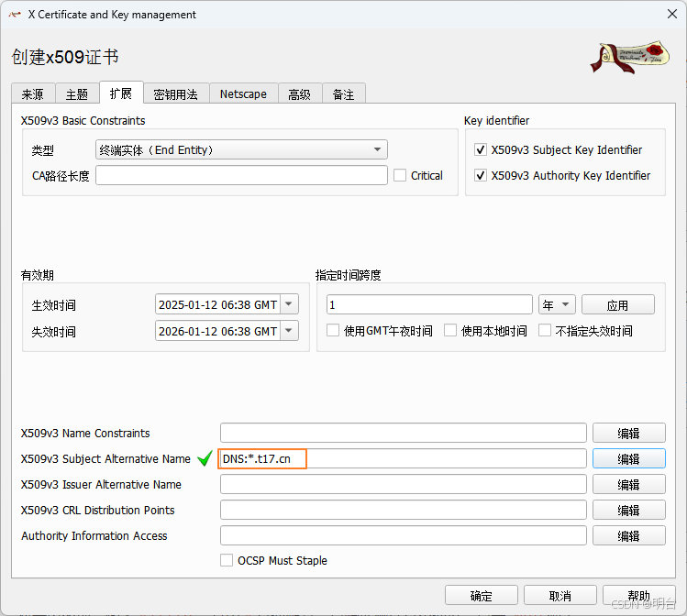
Task: Open help with the 帮助 button
Action: point(638,596)
